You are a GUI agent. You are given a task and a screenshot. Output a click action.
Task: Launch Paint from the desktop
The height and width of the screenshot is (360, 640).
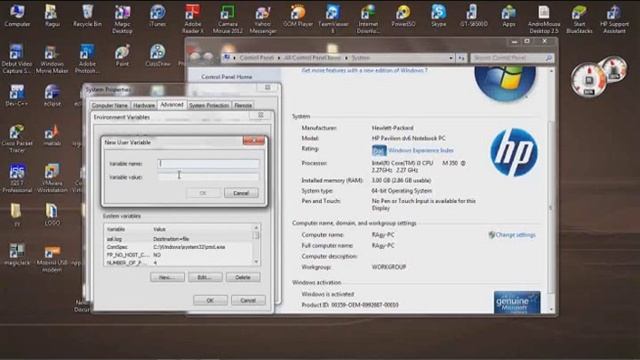122,56
